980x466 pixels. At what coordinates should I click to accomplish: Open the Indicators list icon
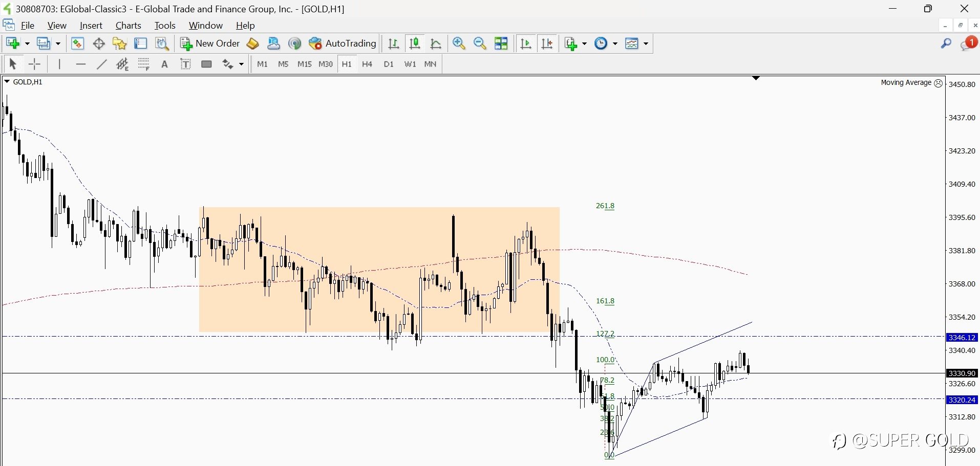(x=571, y=43)
